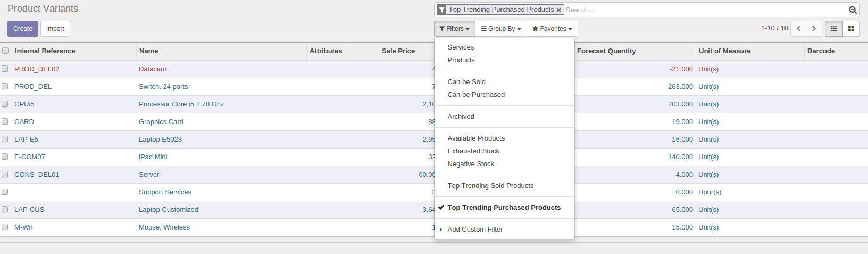Check the Laptop E5023 row checkbox
This screenshot has height=254, width=868.
[x=5, y=139]
